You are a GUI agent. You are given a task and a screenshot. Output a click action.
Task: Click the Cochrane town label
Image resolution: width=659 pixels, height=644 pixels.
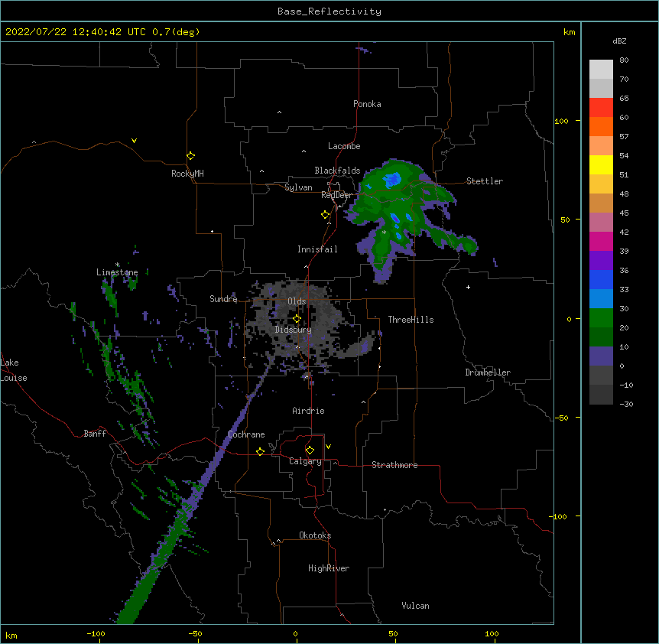[x=246, y=434]
